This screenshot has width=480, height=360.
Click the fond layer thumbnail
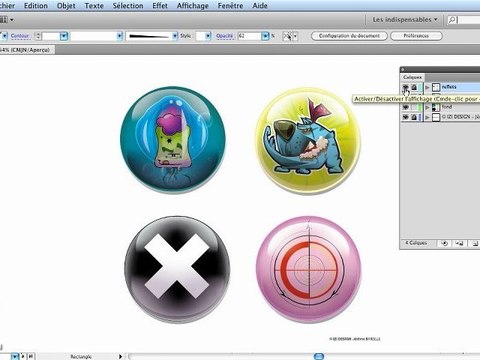click(x=436, y=107)
